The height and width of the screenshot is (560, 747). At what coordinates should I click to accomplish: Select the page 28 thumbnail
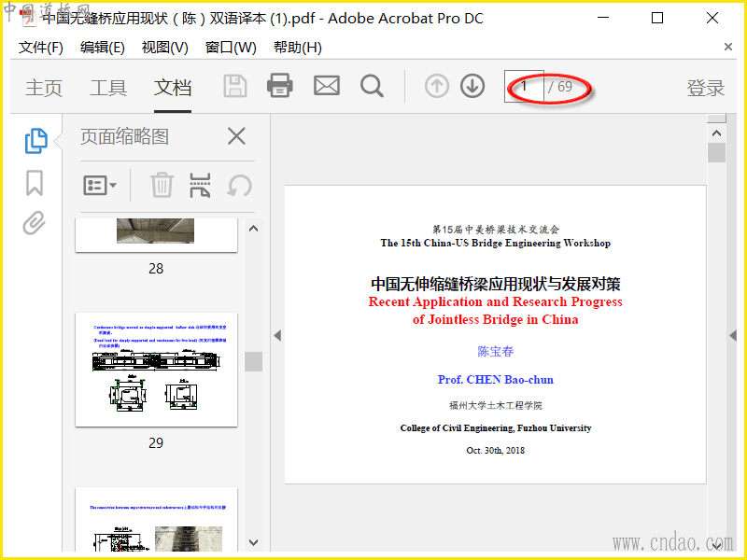(x=156, y=235)
